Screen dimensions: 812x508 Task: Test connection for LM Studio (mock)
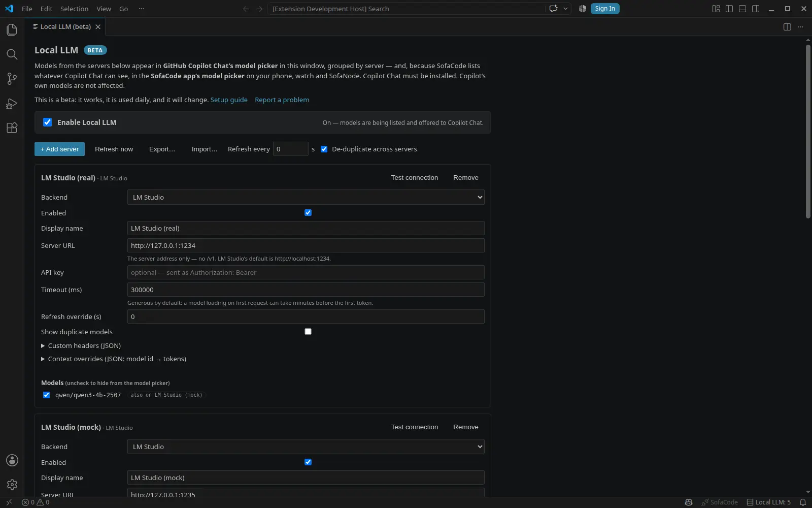415,427
